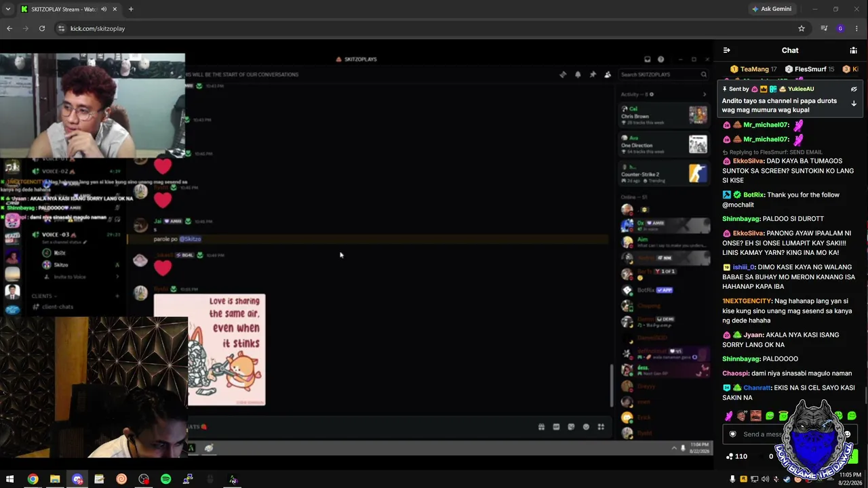
Task: Open Discord threads icon
Action: point(563,75)
